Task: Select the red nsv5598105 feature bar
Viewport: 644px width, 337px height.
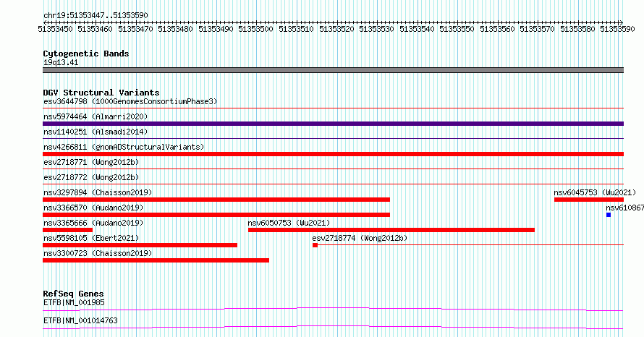Action: pyautogui.click(x=140, y=245)
